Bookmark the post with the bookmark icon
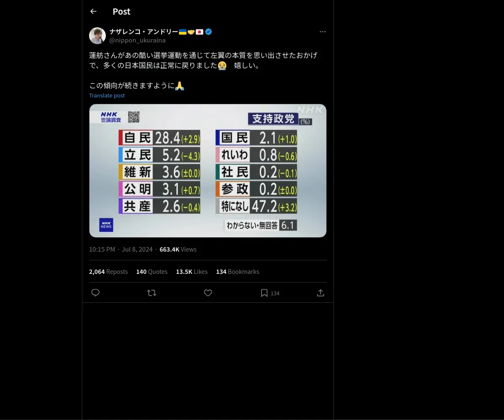The height and width of the screenshot is (420, 504). pyautogui.click(x=264, y=293)
